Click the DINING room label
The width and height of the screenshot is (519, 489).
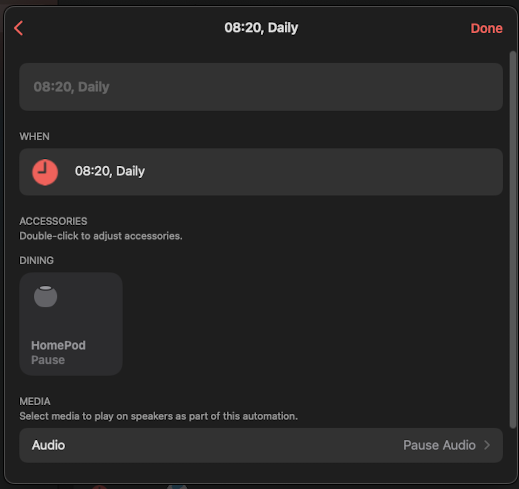coord(36,260)
